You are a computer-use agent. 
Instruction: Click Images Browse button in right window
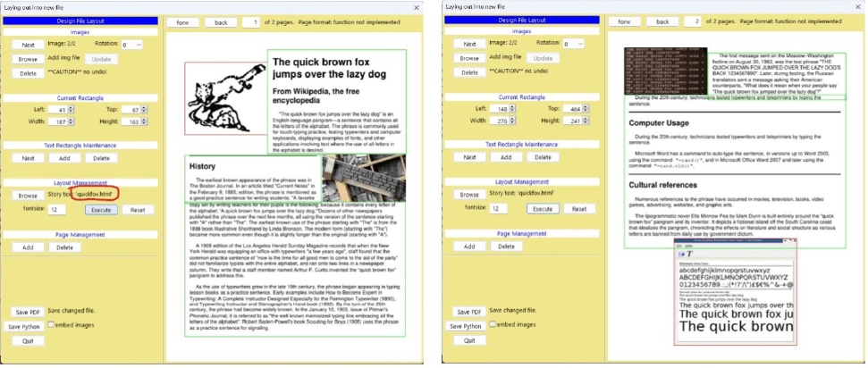pos(469,58)
